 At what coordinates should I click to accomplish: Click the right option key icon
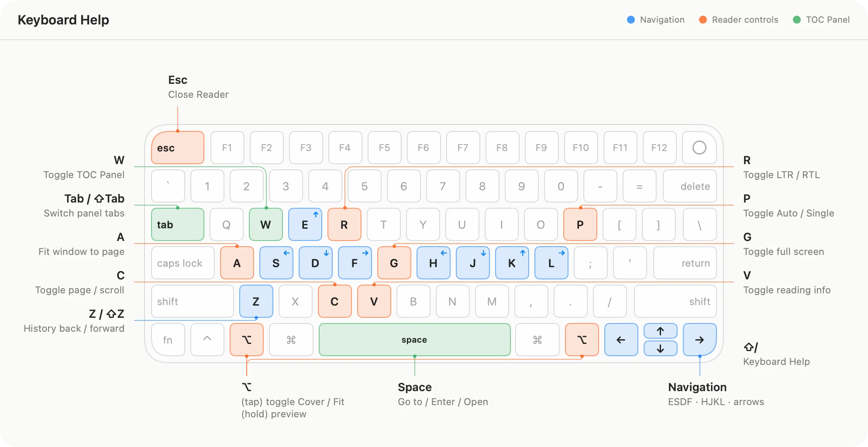click(x=582, y=340)
